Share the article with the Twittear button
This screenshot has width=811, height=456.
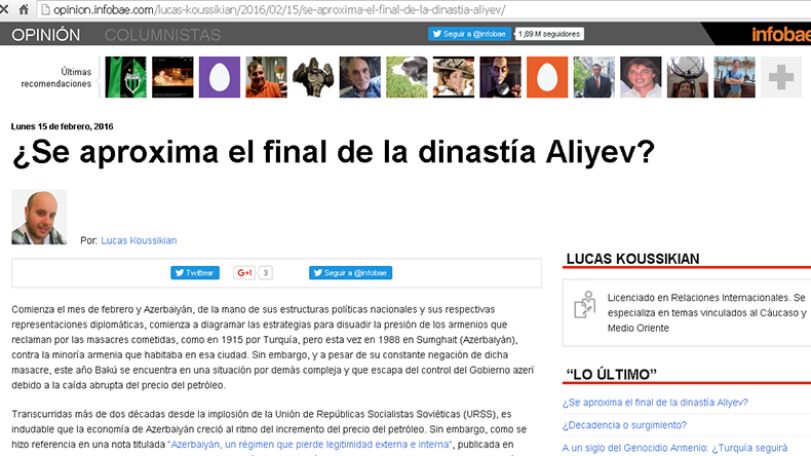click(x=195, y=272)
